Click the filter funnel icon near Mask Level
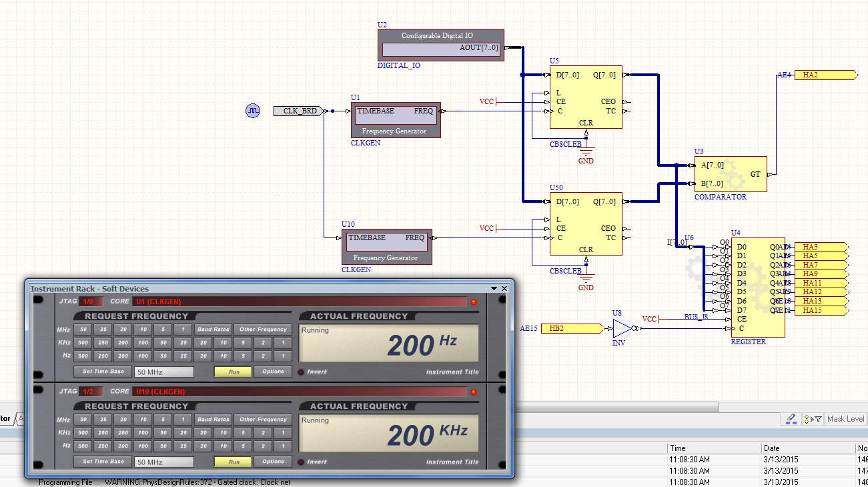The image size is (868, 487). (817, 419)
